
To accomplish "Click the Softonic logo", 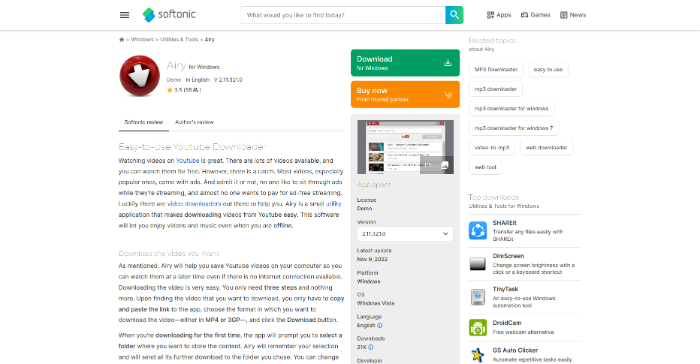I will coord(169,15).
